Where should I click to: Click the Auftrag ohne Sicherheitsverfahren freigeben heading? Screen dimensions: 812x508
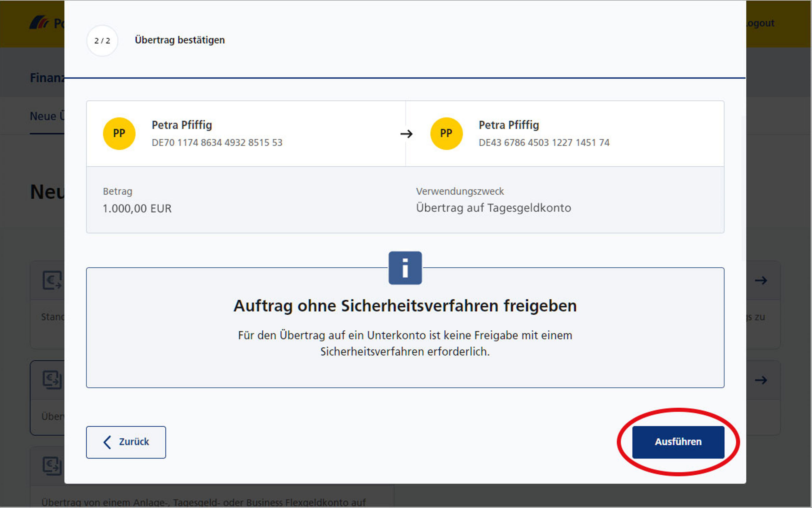(405, 306)
